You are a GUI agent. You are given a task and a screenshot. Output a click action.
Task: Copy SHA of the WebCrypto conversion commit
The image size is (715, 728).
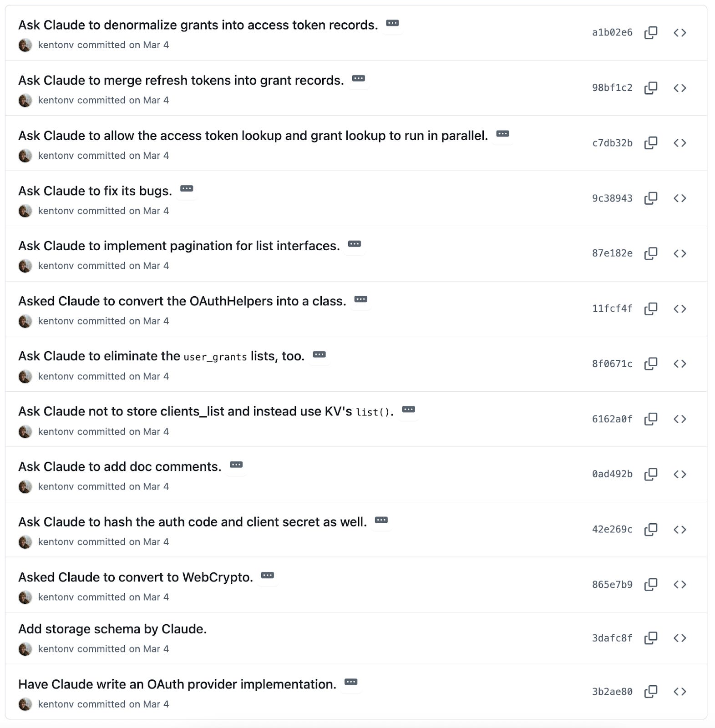[x=652, y=584]
